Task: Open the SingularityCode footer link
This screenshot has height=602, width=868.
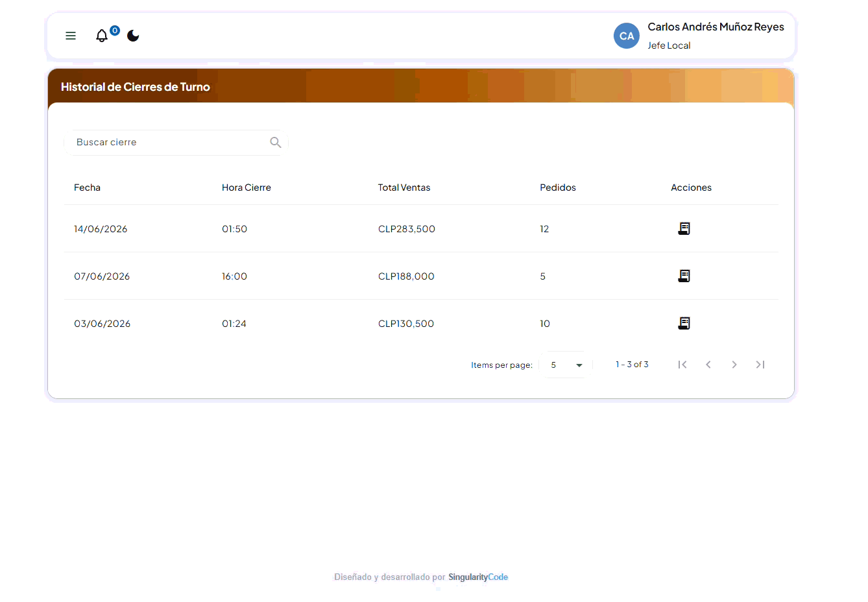Action: (478, 577)
